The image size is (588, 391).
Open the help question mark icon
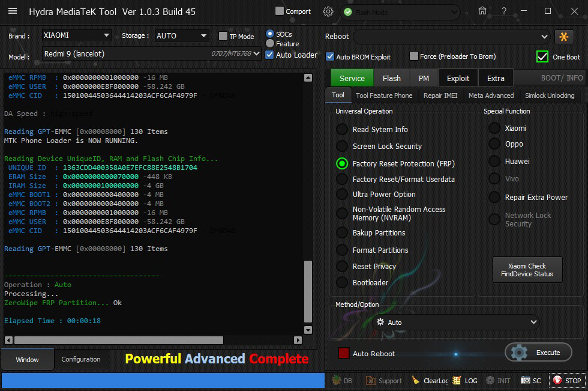[x=504, y=11]
